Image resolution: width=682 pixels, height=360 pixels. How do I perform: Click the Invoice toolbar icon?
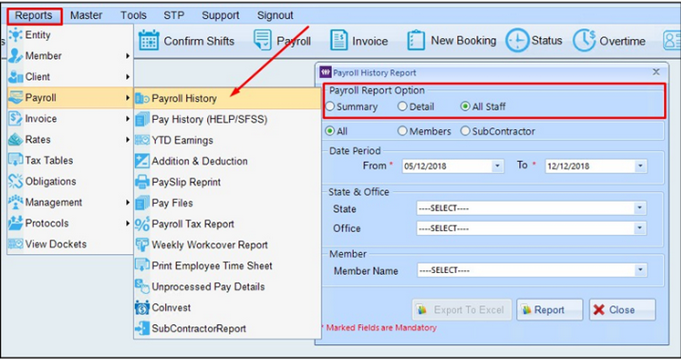(x=338, y=40)
